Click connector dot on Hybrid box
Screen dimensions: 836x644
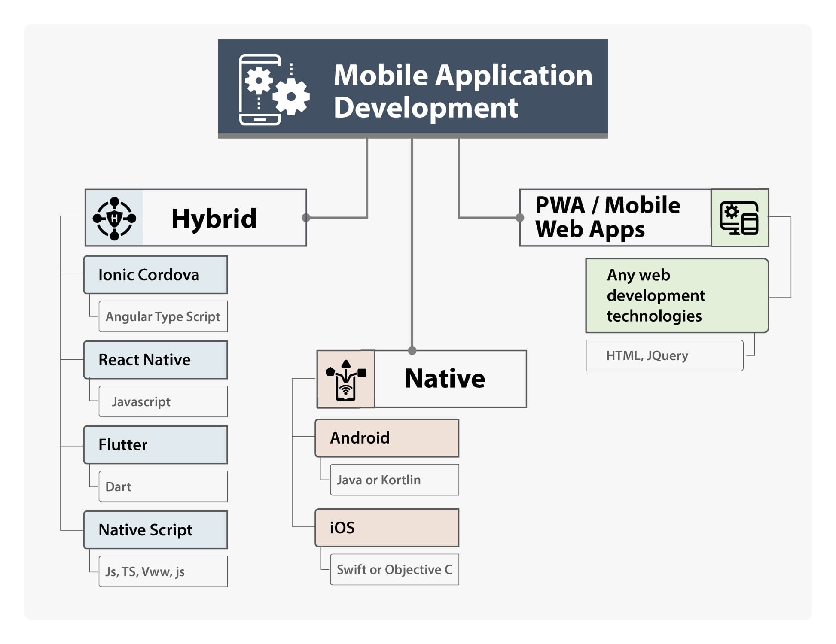click(306, 218)
